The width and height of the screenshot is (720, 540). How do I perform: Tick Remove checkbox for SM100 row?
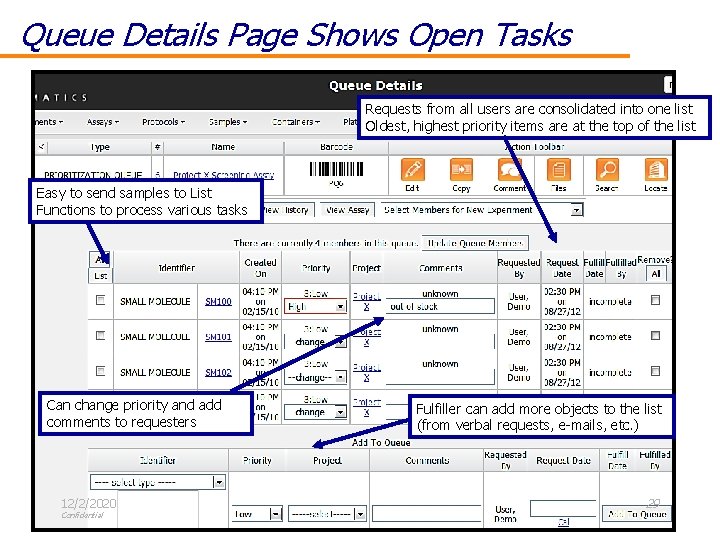pos(655,300)
